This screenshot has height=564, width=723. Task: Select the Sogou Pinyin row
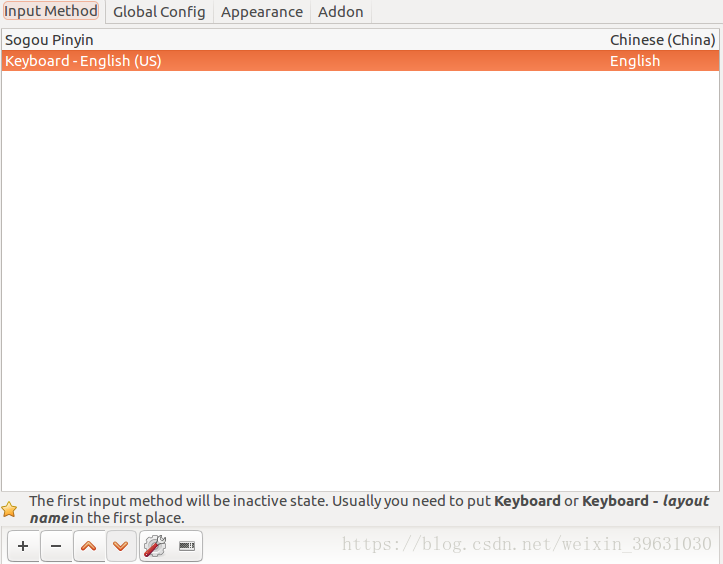click(x=360, y=40)
